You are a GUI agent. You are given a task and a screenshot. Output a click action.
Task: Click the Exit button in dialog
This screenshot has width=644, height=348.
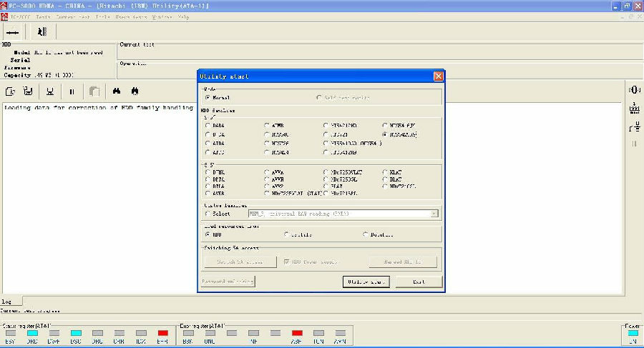tap(419, 282)
